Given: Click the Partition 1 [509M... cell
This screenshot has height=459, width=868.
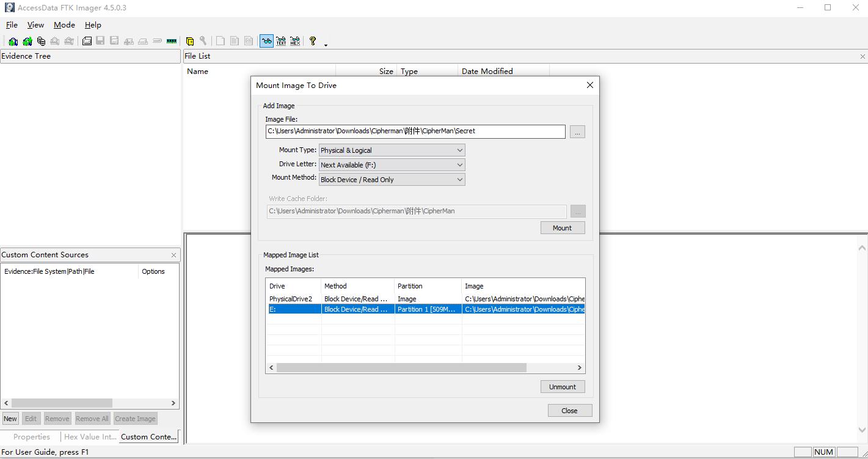Looking at the screenshot, I should tap(428, 309).
